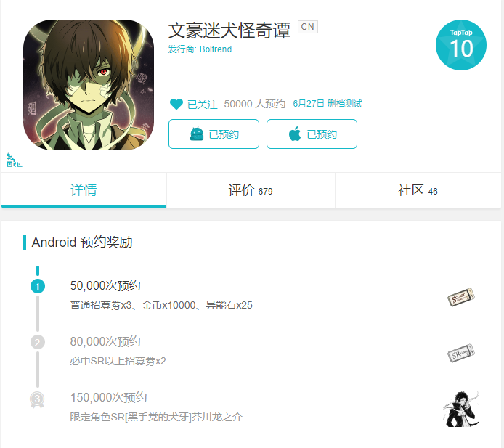Open the 6月27日 删档测试 link
Viewport: 504px width, 448px height.
click(x=328, y=104)
